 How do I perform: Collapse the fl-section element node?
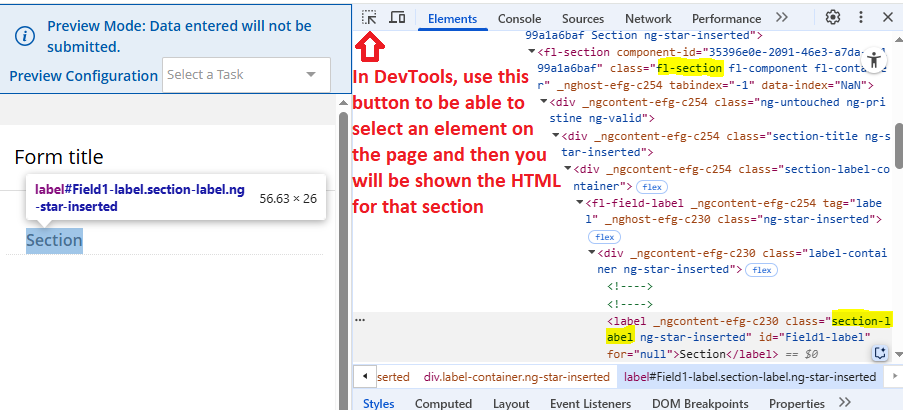click(533, 51)
